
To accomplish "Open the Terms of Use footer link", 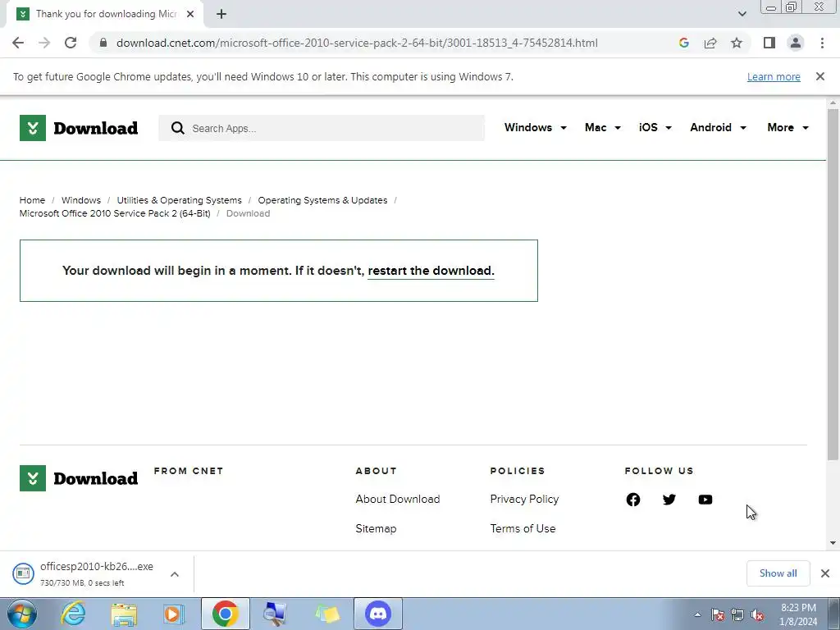I will [x=523, y=528].
